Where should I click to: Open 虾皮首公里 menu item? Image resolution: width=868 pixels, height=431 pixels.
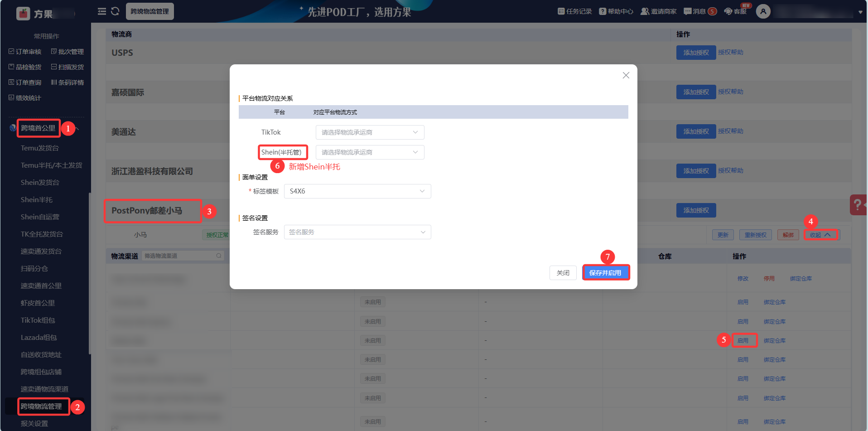[x=38, y=303]
